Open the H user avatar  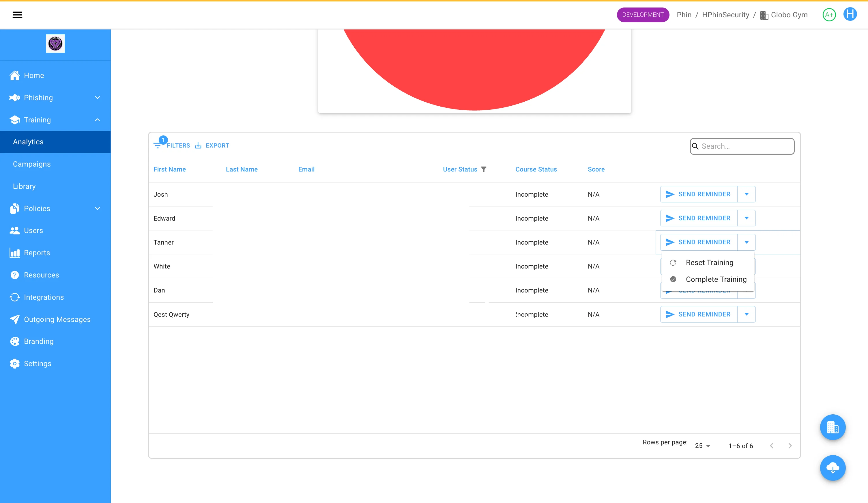[x=850, y=14]
